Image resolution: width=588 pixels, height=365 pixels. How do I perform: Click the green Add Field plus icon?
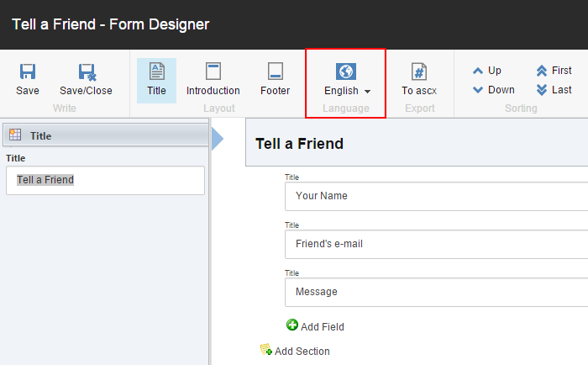[292, 325]
